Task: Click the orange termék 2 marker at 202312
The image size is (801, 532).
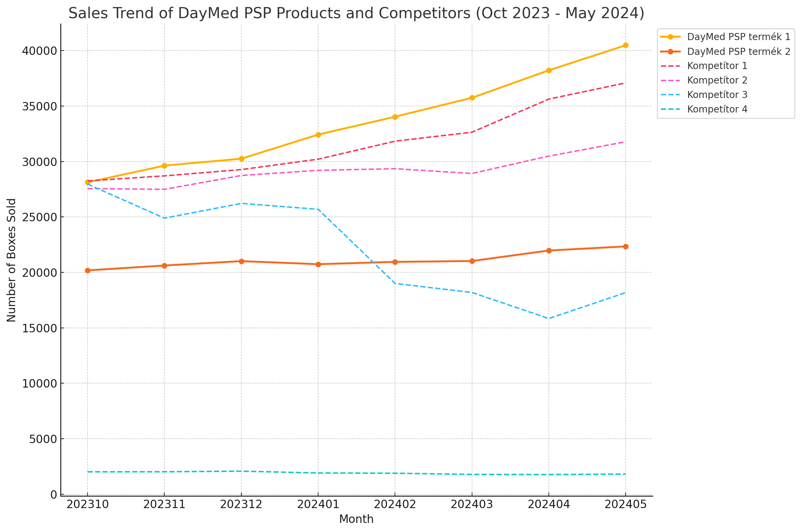Action: (x=241, y=261)
